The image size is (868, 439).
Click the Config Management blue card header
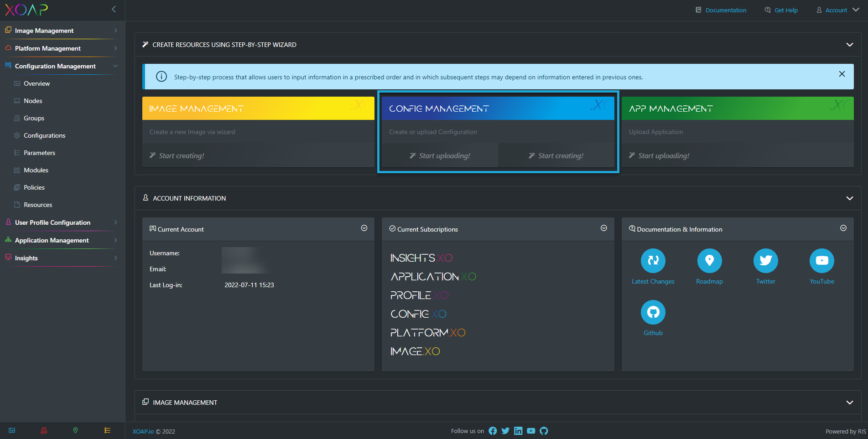pyautogui.click(x=498, y=108)
